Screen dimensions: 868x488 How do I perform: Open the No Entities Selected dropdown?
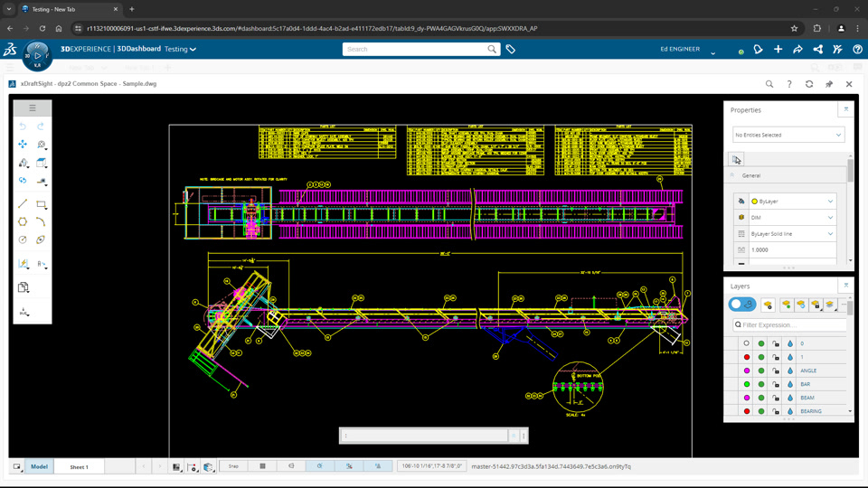tap(788, 135)
